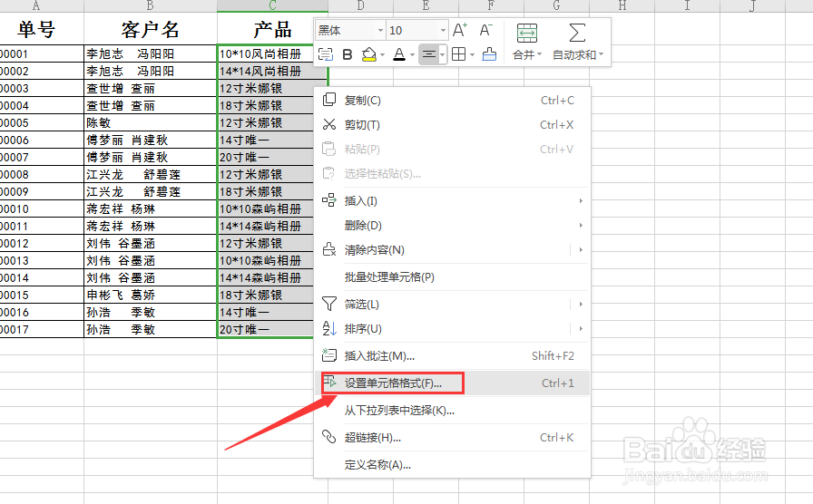Viewport: 813px width, 504px height.
Task: Select column B header
Action: [x=151, y=5]
